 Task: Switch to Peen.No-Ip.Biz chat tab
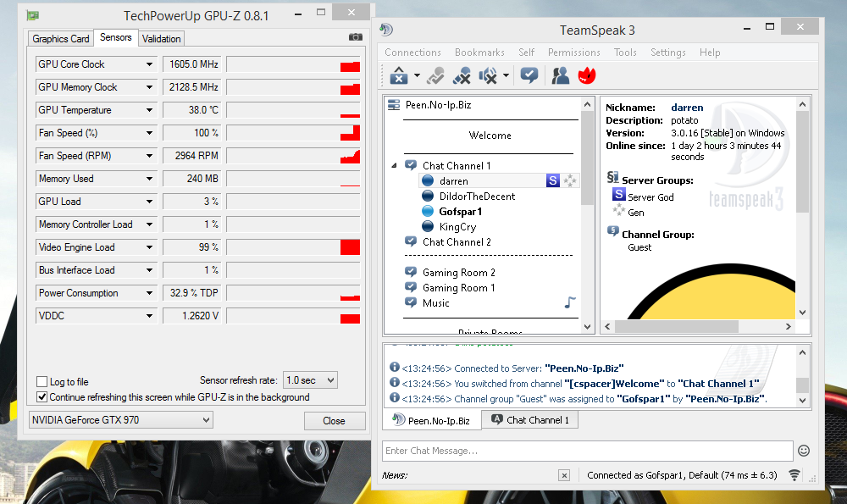click(x=432, y=420)
